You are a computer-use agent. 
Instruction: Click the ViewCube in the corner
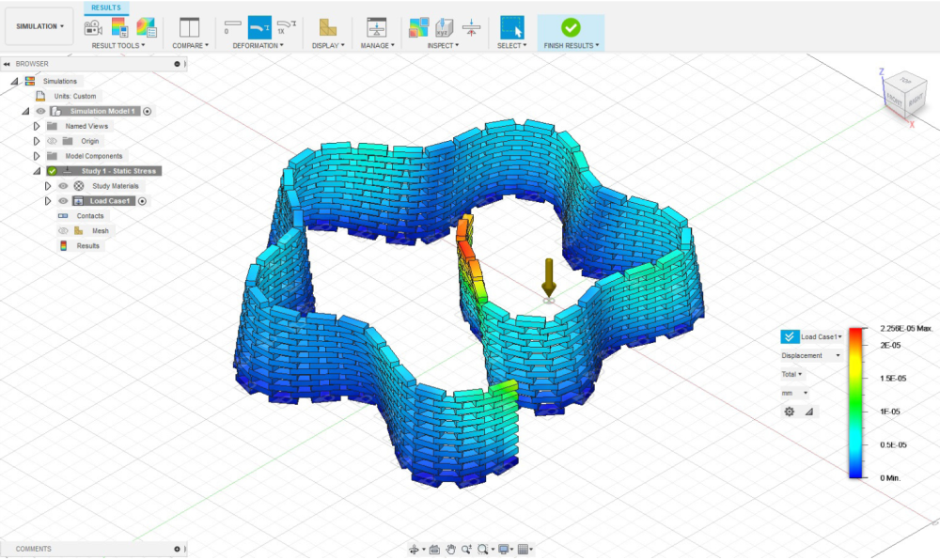(x=904, y=96)
